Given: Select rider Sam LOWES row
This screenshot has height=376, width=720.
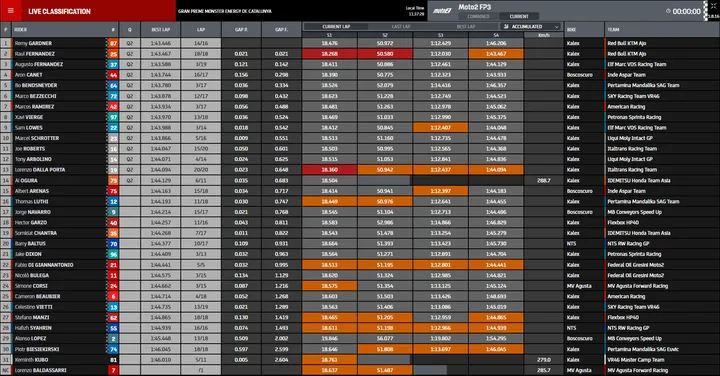Looking at the screenshot, I should coord(360,128).
